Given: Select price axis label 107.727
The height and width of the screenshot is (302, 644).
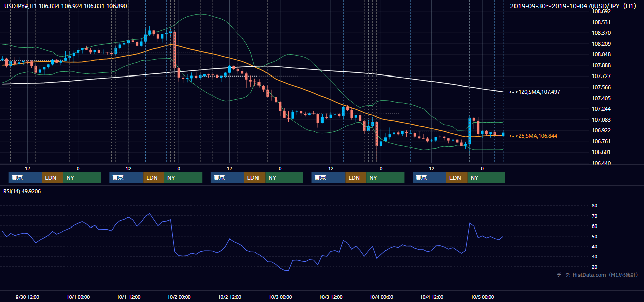Looking at the screenshot, I should coord(601,76).
